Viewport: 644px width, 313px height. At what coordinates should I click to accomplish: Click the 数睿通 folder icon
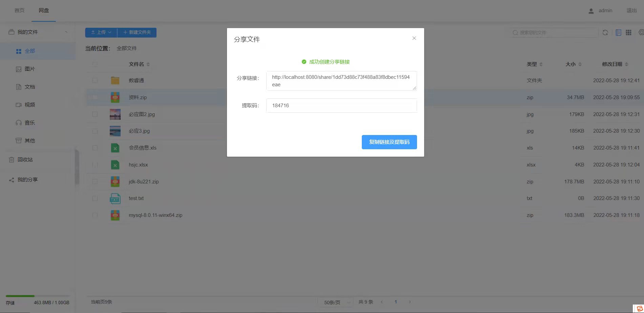pos(115,81)
